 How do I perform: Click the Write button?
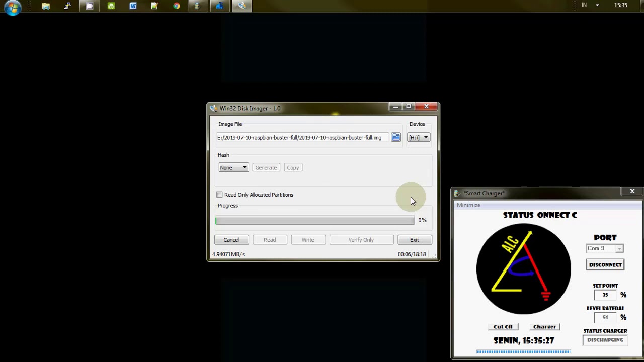pyautogui.click(x=308, y=240)
